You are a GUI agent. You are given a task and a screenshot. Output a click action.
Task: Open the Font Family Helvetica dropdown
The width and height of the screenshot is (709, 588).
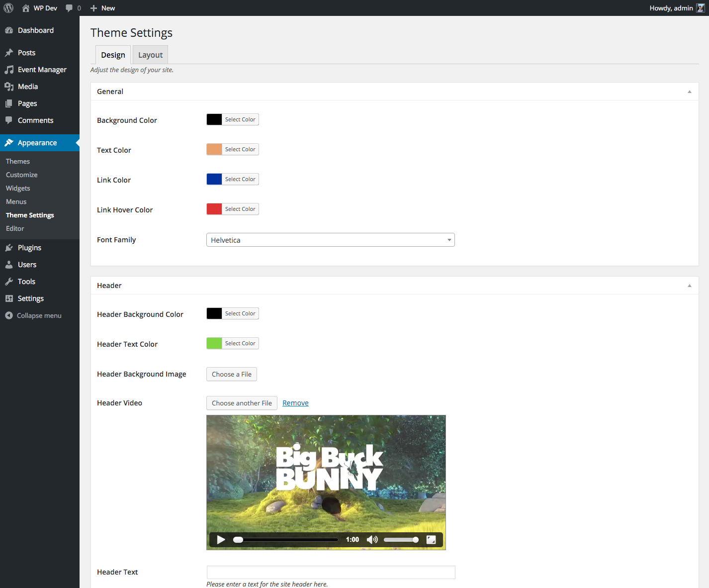pyautogui.click(x=331, y=240)
